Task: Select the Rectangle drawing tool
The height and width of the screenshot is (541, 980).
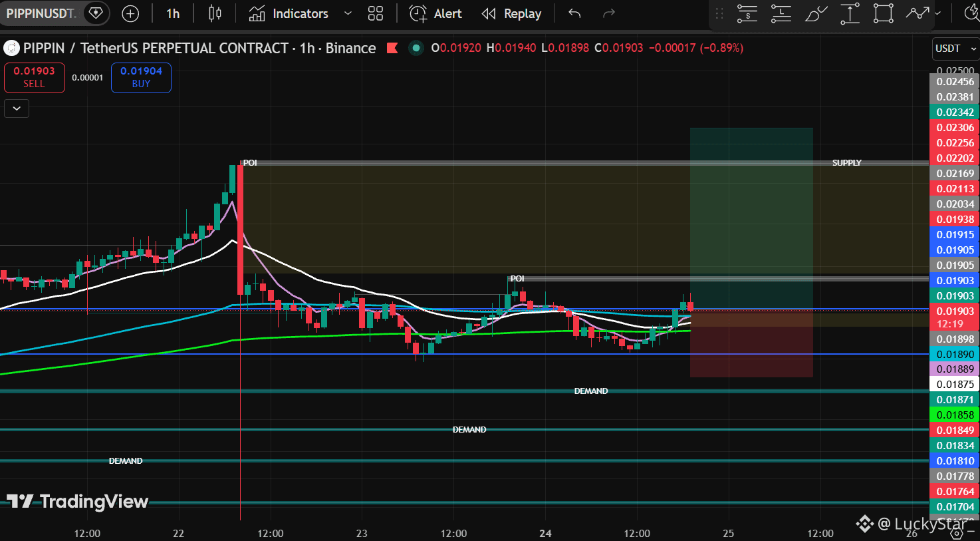Action: pyautogui.click(x=884, y=13)
